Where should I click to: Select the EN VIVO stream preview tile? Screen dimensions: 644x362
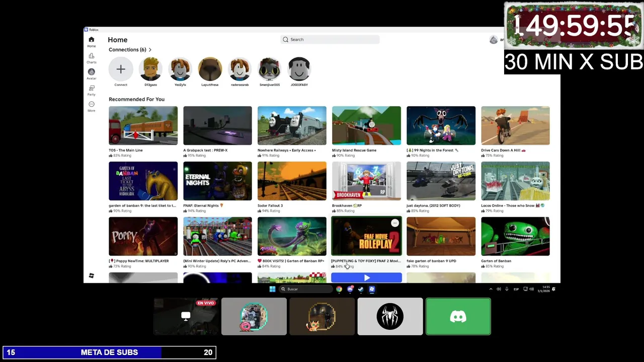tap(186, 316)
